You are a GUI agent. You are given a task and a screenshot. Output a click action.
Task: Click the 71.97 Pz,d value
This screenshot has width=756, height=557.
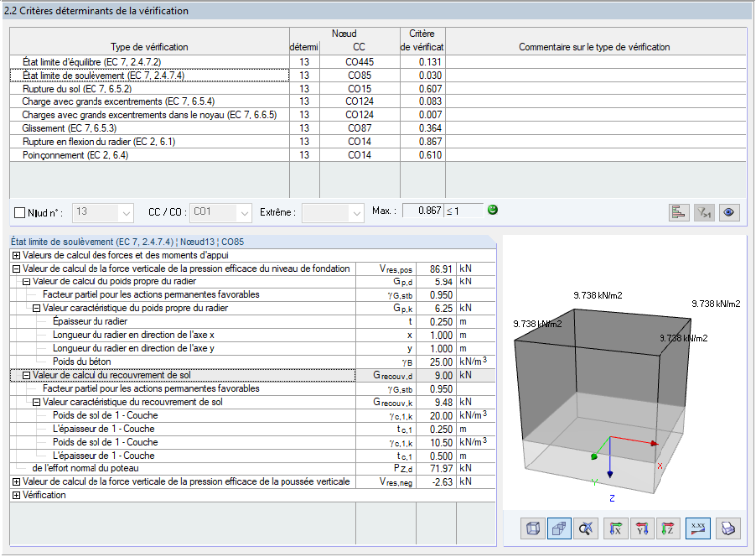coord(436,468)
